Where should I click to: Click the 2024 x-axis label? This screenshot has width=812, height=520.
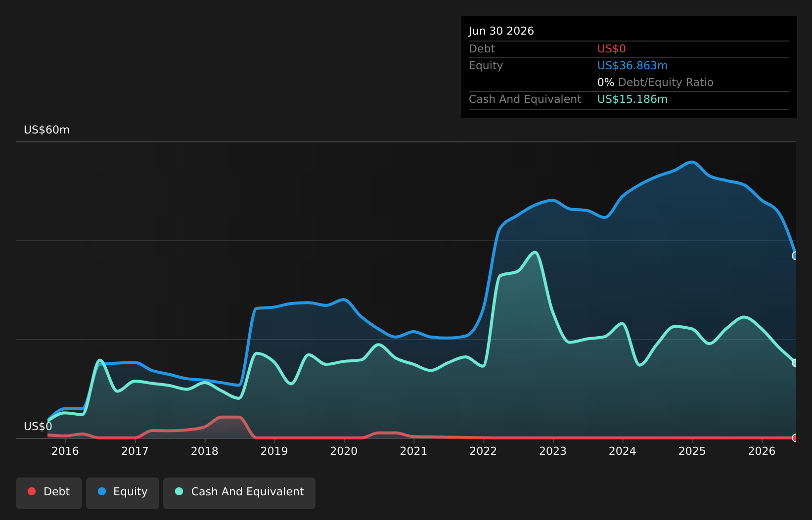(623, 451)
